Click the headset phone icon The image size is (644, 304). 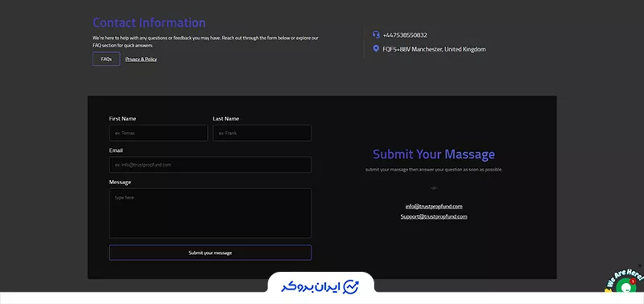pos(376,35)
